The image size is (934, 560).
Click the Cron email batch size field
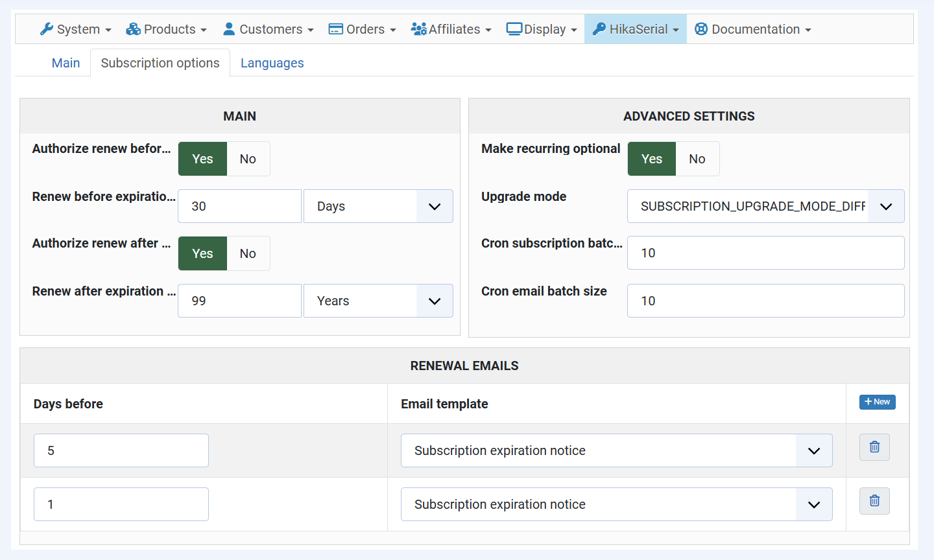coord(765,301)
